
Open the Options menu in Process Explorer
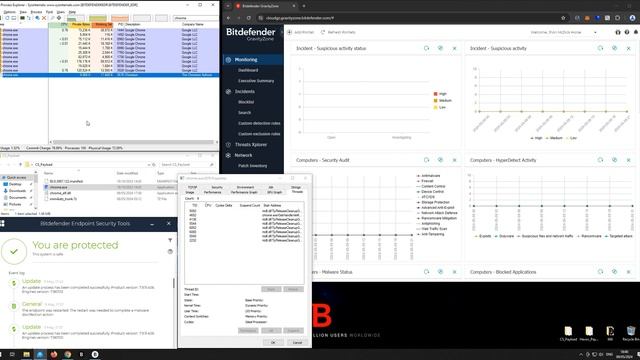point(9,12)
